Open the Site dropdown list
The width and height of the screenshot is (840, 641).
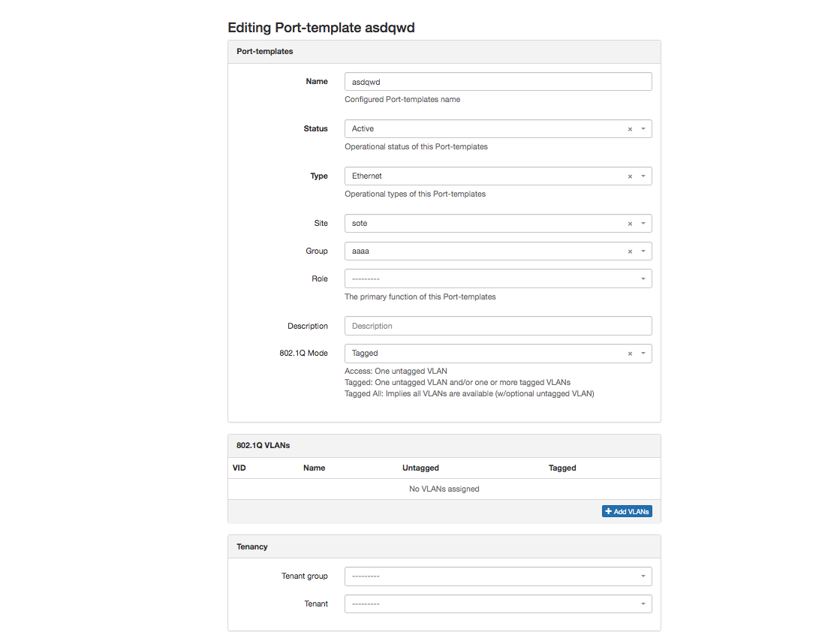(643, 224)
